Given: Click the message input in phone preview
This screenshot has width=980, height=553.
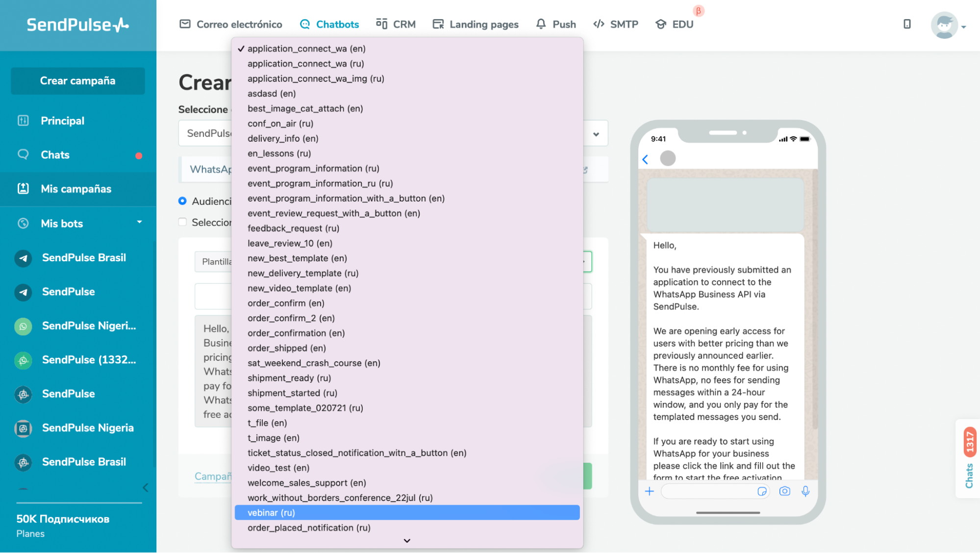Looking at the screenshot, I should click(715, 491).
